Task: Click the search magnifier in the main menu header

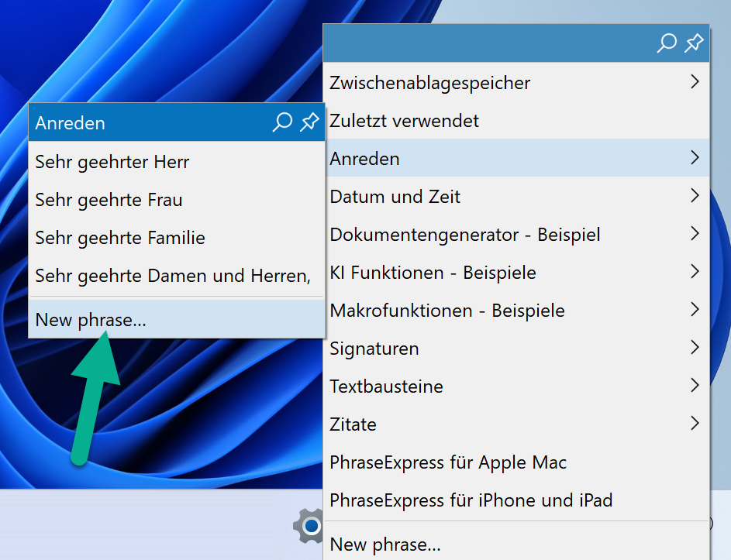Action: tap(667, 43)
